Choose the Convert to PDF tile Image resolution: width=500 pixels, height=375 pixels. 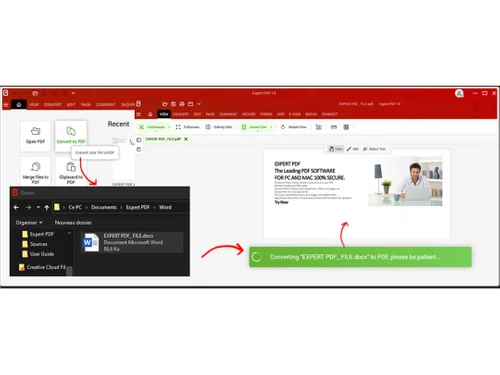tap(71, 136)
